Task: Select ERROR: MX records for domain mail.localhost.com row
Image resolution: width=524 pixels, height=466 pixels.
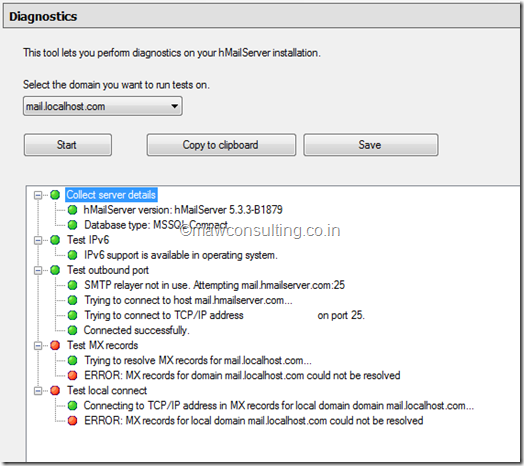Action: coord(242,375)
